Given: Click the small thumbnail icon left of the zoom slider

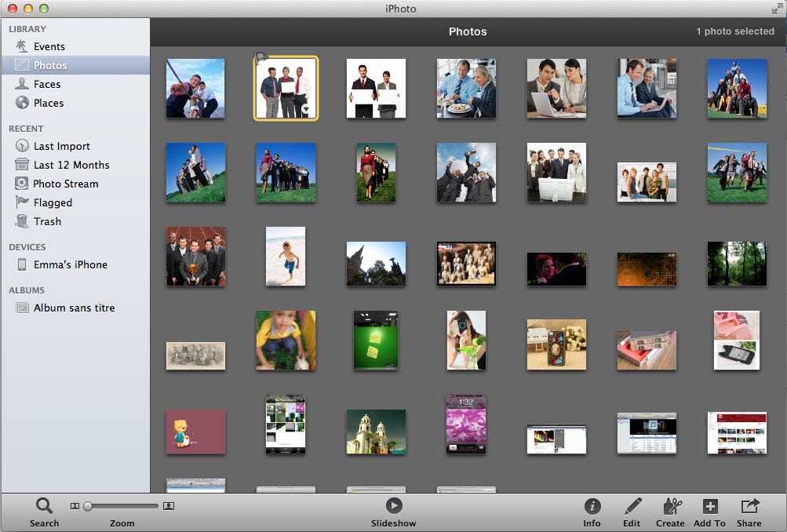Looking at the screenshot, I should point(75,506).
